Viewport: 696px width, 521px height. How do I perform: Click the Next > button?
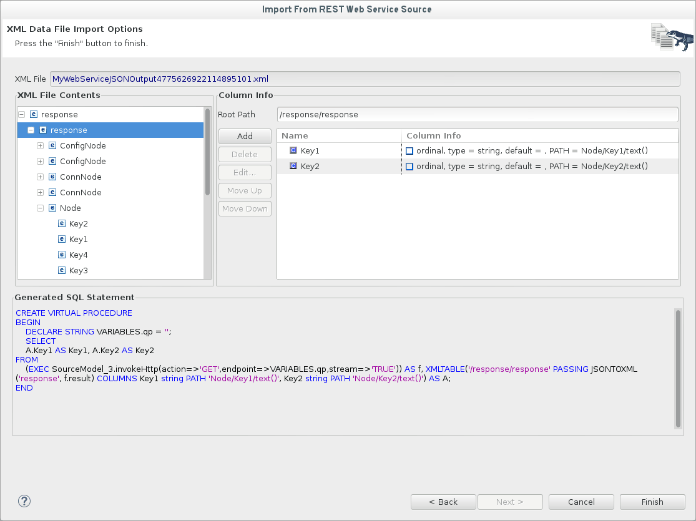[510, 502]
